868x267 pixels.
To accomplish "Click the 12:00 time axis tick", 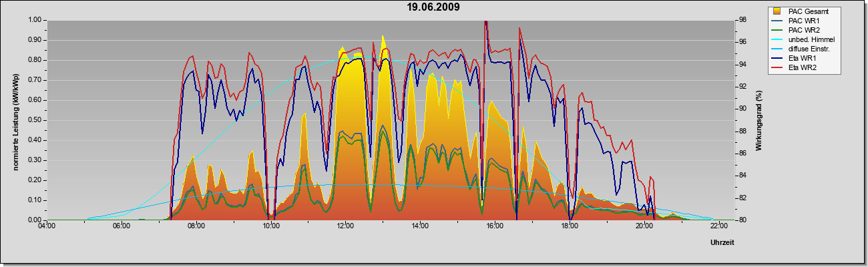I will [345, 227].
